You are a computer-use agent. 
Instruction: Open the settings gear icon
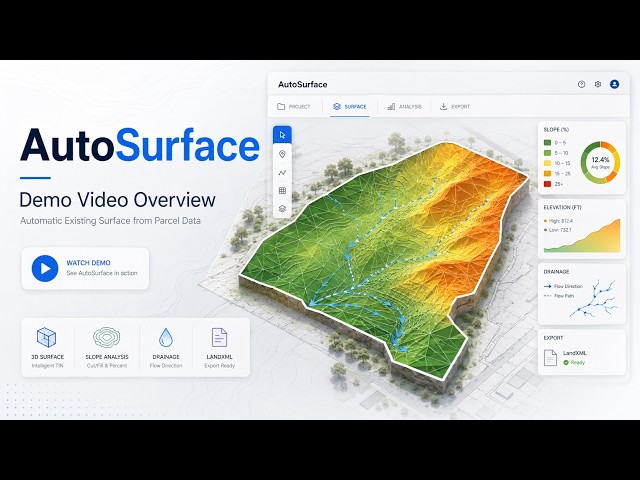598,84
